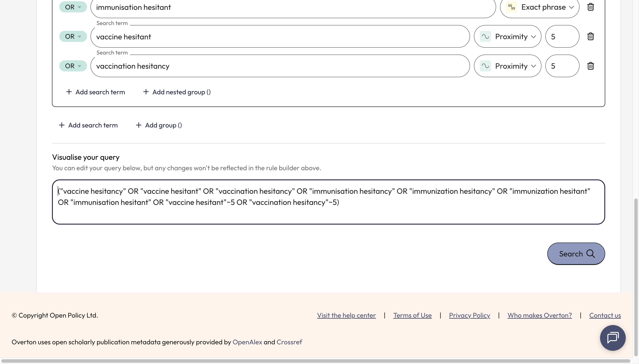This screenshot has width=639, height=364.
Task: Click into the query visualisation text box
Action: point(328,202)
